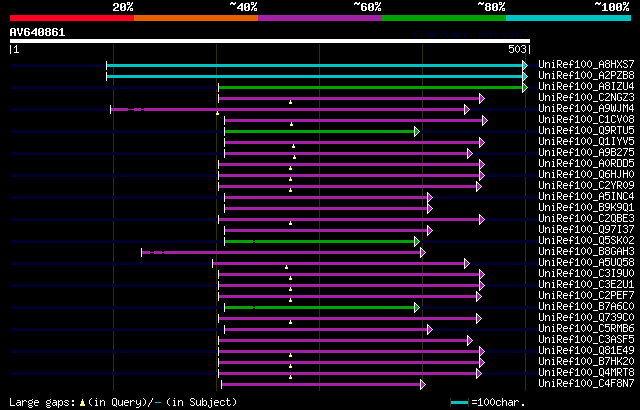Click the green alignment bar for UniRef100_A8IZU4
640x410 pixels.
[371, 87]
